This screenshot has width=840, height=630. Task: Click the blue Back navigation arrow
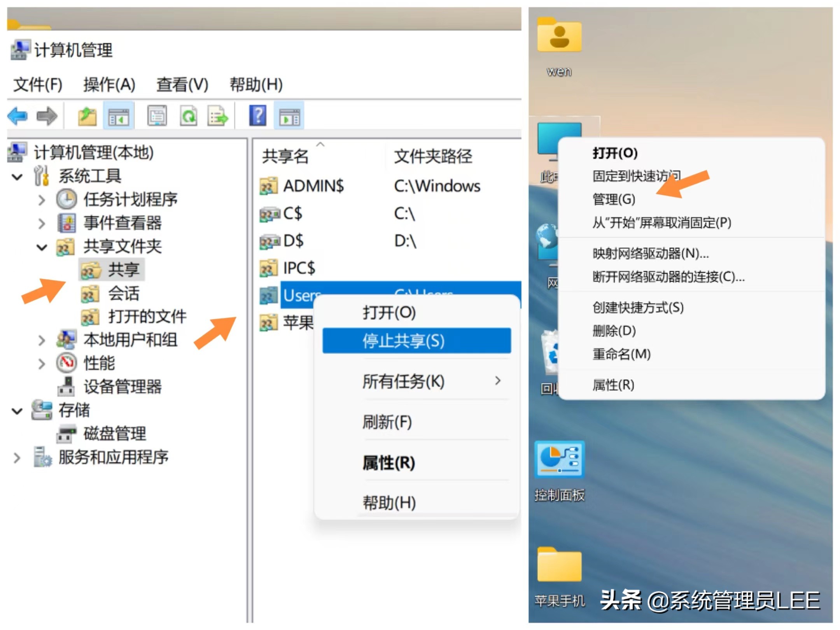pos(17,115)
